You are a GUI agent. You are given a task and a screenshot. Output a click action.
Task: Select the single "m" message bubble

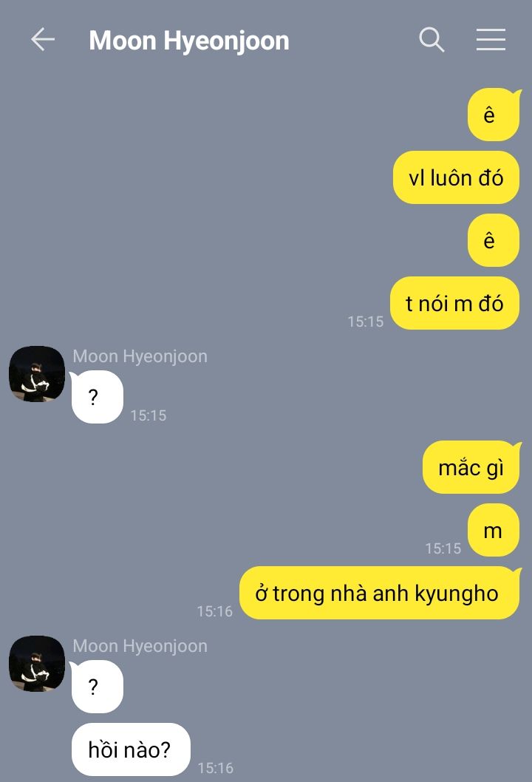[494, 530]
